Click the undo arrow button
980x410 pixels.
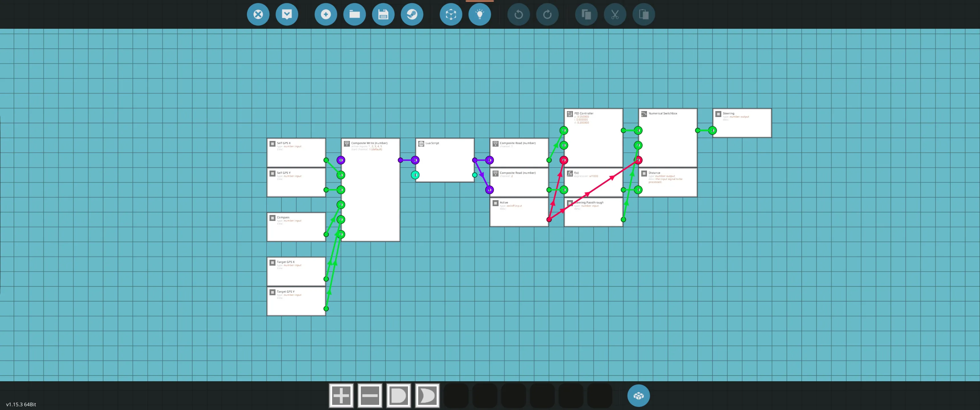(518, 15)
